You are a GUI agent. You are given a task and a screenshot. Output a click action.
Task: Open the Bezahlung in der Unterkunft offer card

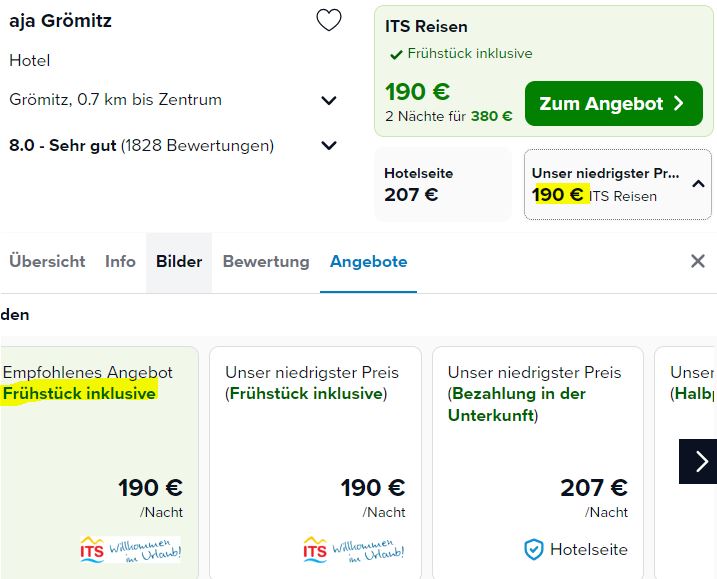click(538, 463)
